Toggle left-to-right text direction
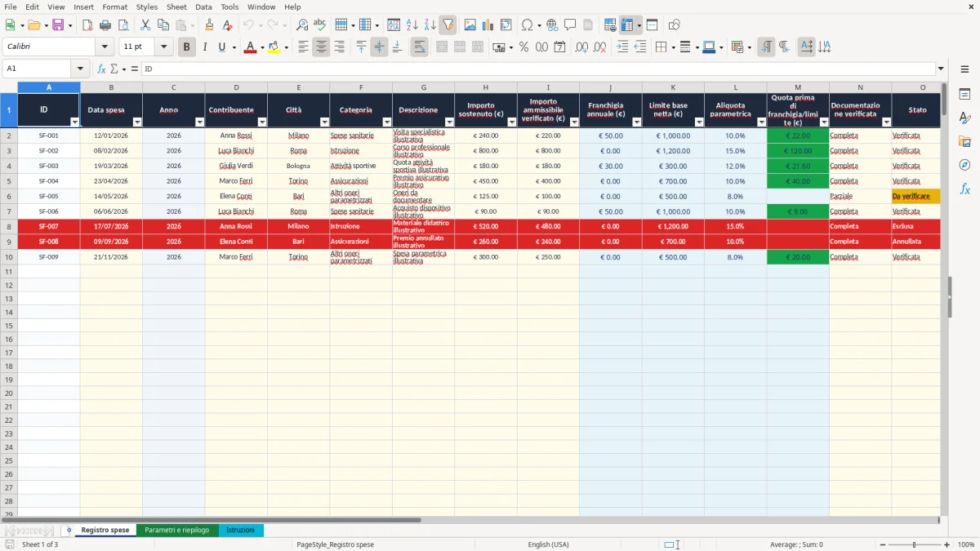The height and width of the screenshot is (551, 980). 766,47
